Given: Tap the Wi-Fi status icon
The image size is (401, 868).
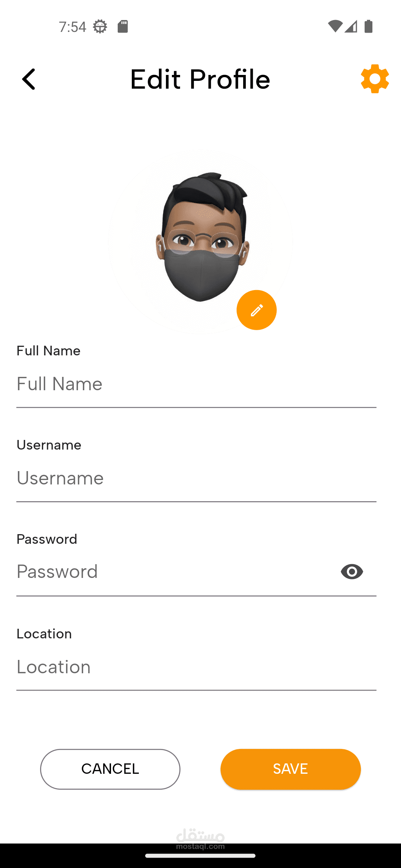Looking at the screenshot, I should click(x=335, y=26).
